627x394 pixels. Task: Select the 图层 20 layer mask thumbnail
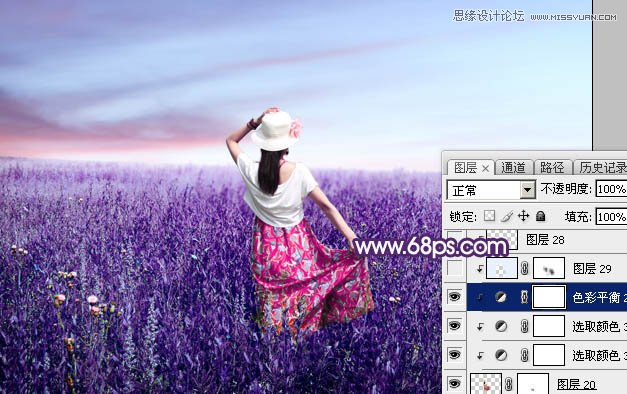tap(533, 384)
